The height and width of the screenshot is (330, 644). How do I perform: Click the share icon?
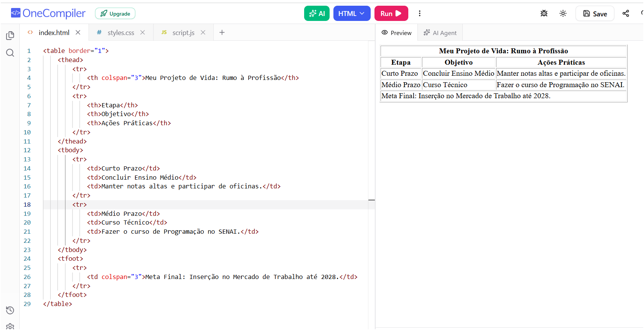(x=626, y=13)
